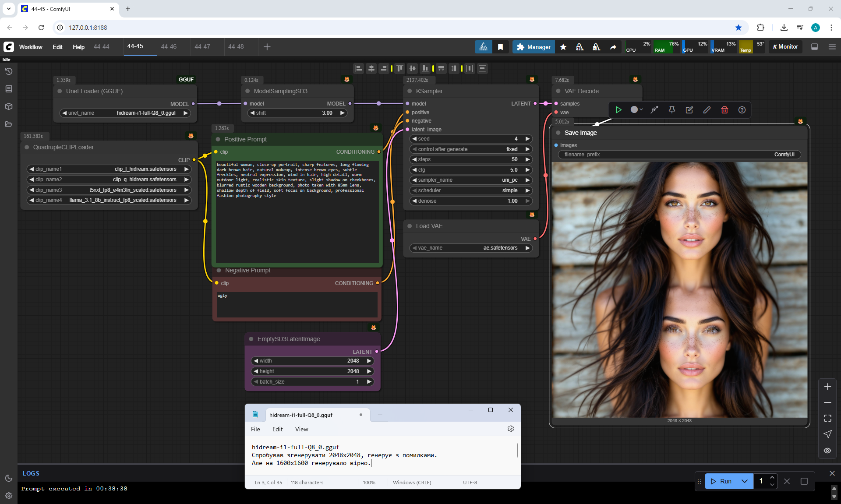Click the star favorites icon near Manager
Image resolution: width=841 pixels, height=504 pixels.
(563, 47)
